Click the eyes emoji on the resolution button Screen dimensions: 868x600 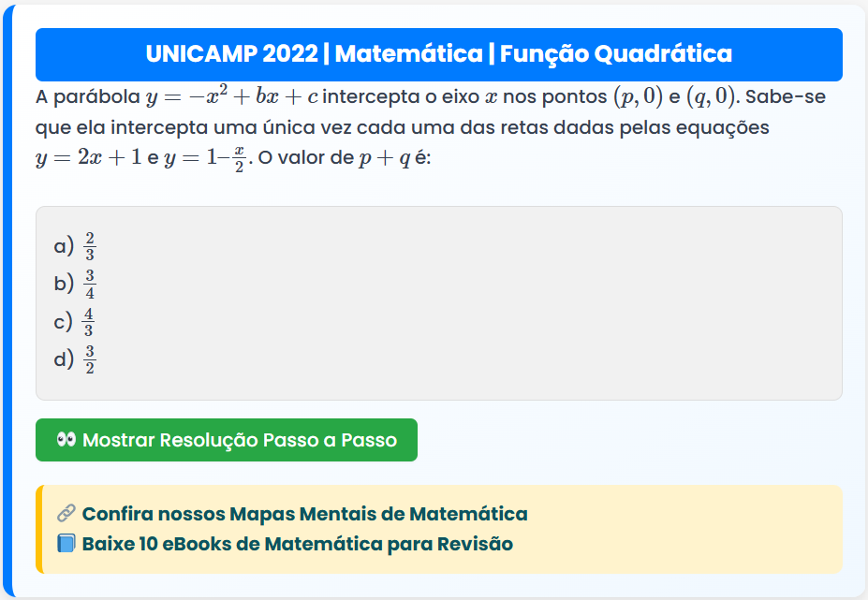click(x=66, y=440)
